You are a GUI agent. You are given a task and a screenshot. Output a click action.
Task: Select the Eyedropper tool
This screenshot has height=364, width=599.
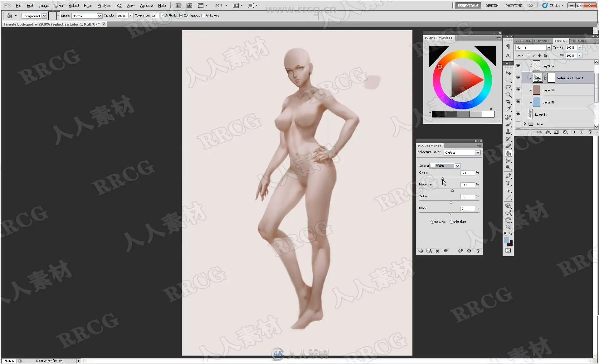pyautogui.click(x=508, y=109)
